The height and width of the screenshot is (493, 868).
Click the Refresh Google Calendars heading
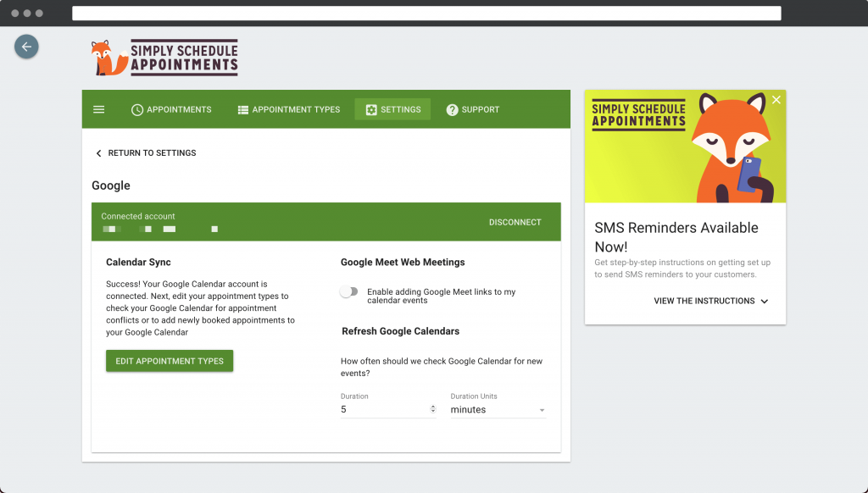[400, 331]
